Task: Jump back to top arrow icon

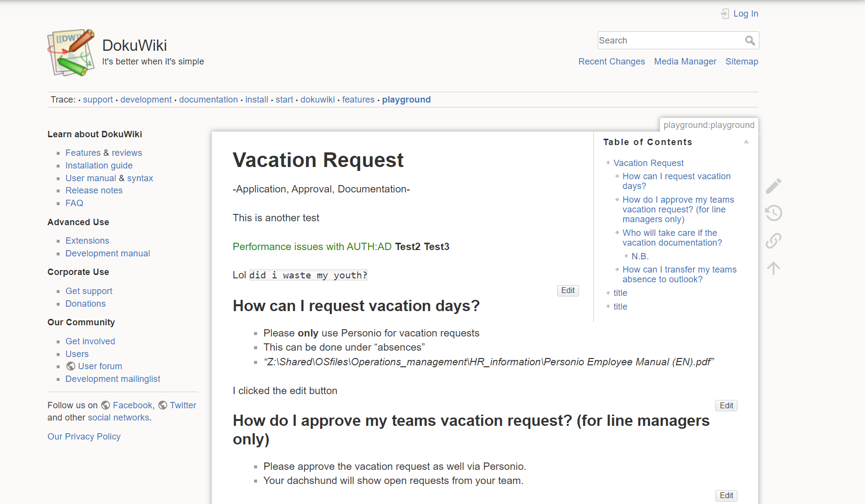Action: [x=774, y=268]
